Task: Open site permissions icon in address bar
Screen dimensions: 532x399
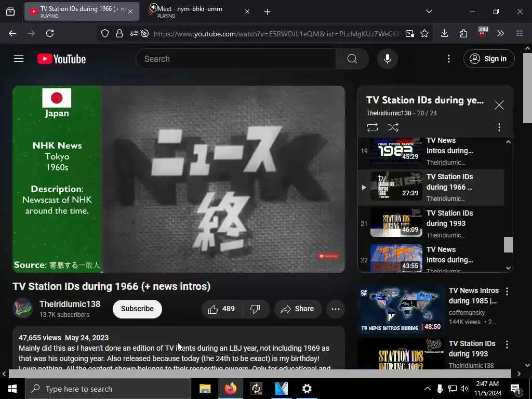Action: (x=134, y=33)
